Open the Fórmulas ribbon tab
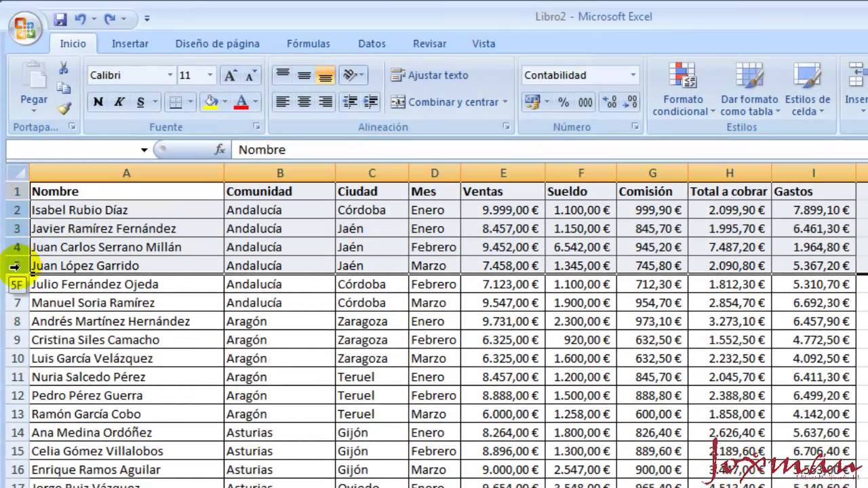Screen dimensions: 868x488 click(309, 43)
